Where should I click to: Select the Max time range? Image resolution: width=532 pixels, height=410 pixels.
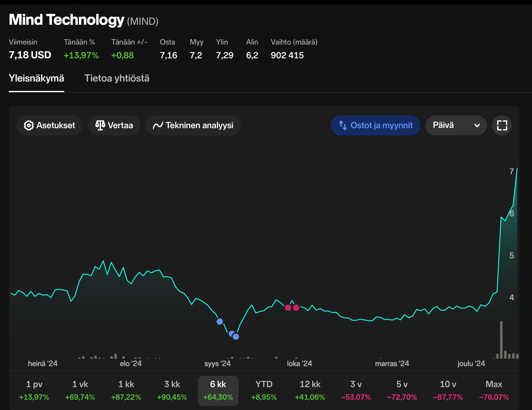[x=494, y=391]
